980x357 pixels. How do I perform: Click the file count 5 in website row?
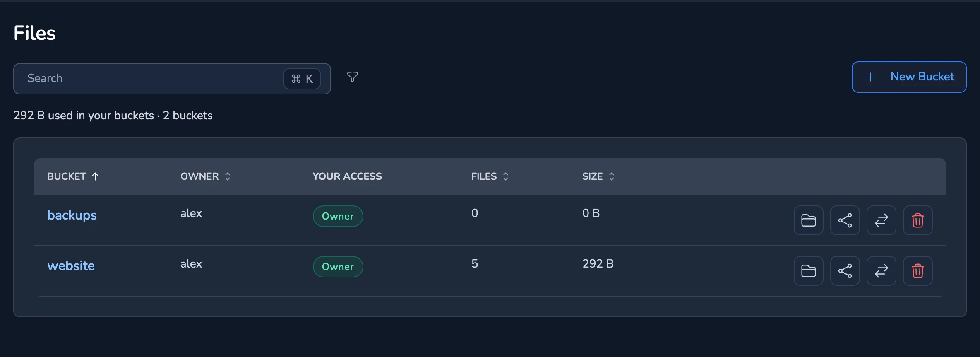tap(475, 263)
